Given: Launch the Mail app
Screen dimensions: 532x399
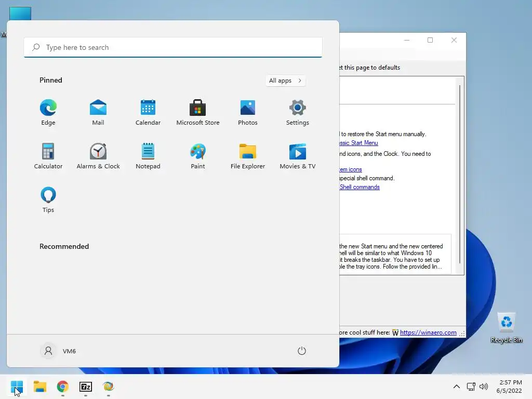Looking at the screenshot, I should (x=98, y=112).
